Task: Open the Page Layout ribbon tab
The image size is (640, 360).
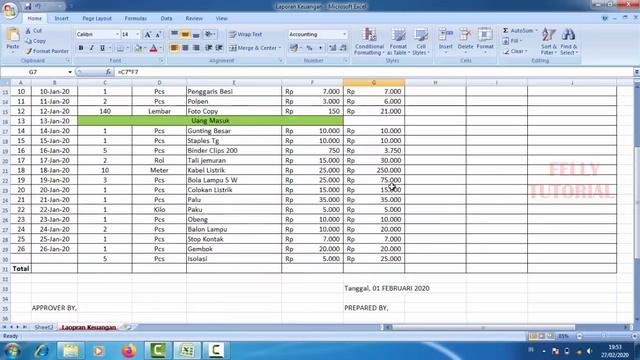Action: point(97,18)
